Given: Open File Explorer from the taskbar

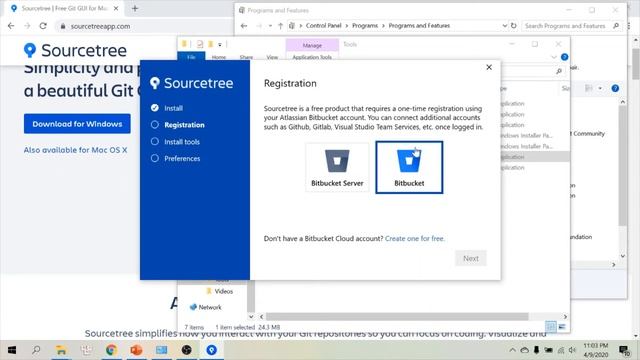Looking at the screenshot, I should [61, 350].
